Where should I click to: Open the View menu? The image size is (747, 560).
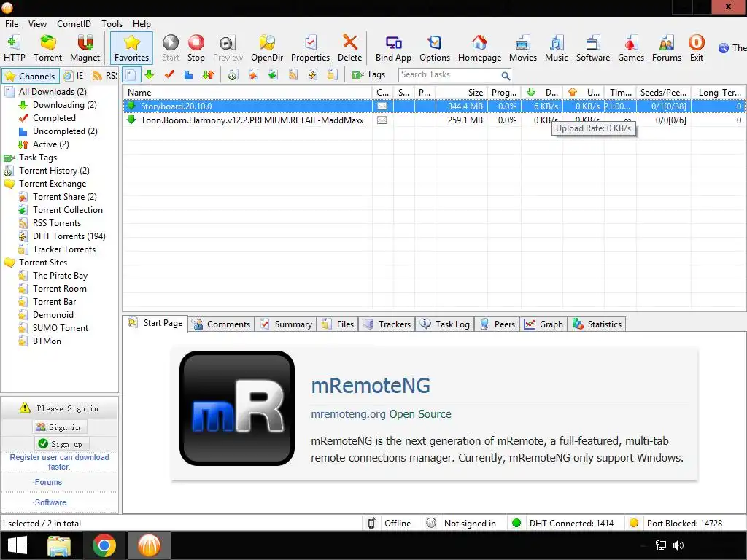pyautogui.click(x=37, y=24)
